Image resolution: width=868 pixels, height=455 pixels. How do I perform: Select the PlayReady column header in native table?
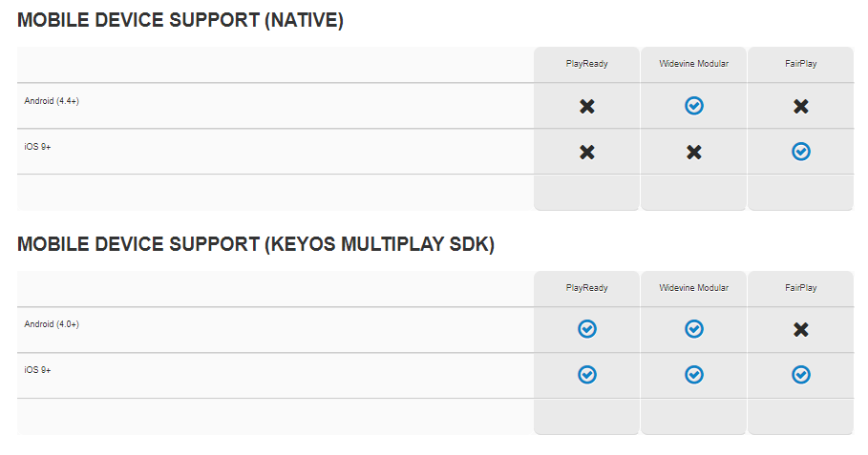coord(587,64)
